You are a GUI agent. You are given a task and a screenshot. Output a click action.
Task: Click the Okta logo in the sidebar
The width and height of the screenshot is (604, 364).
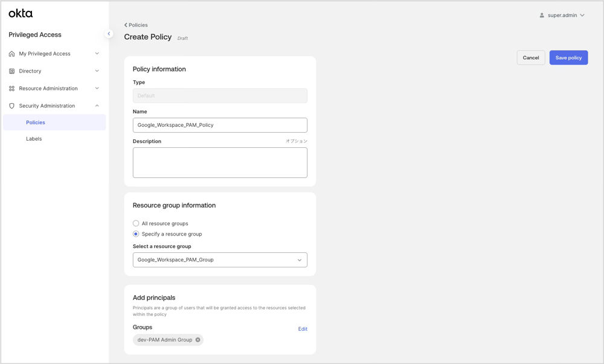(21, 12)
